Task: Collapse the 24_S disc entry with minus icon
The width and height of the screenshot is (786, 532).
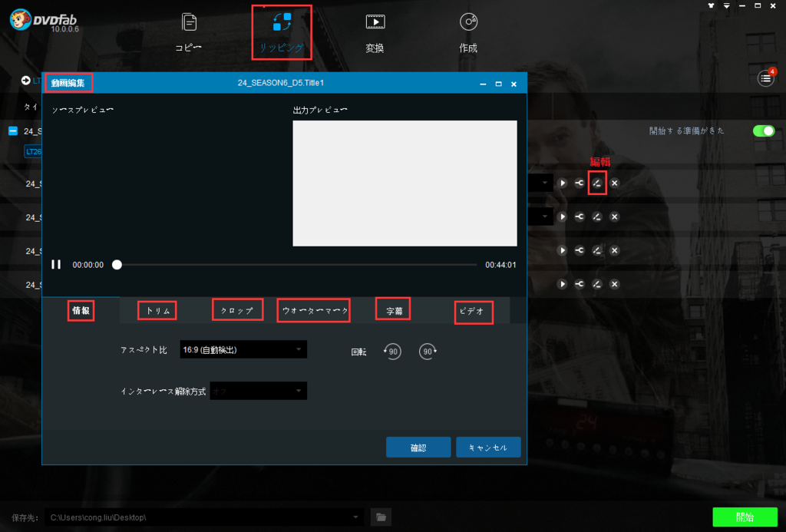Action: pyautogui.click(x=13, y=131)
